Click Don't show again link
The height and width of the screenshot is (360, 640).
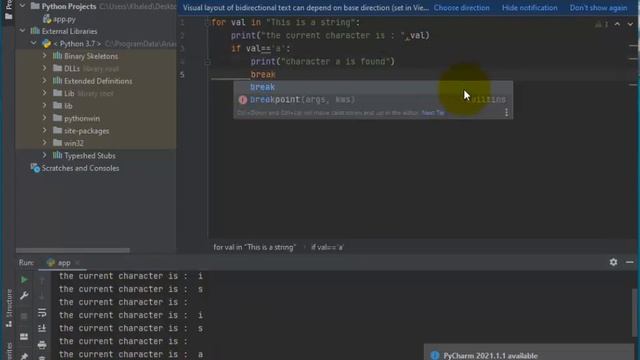point(598,8)
